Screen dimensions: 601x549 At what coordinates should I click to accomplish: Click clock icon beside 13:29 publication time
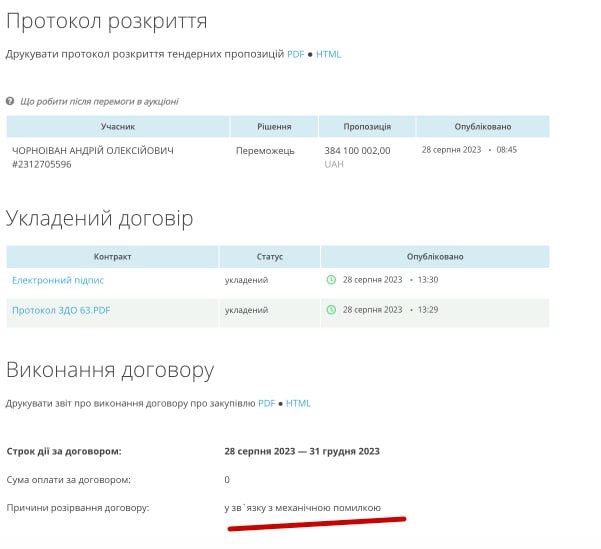point(331,310)
